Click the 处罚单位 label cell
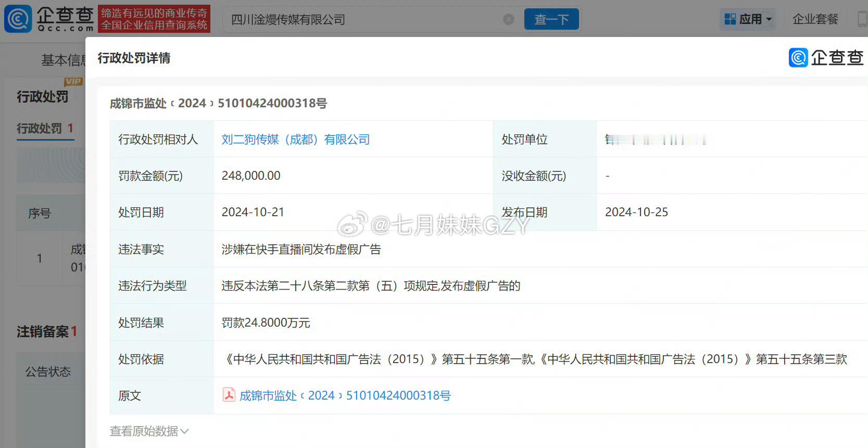The height and width of the screenshot is (448, 868). pyautogui.click(x=545, y=139)
